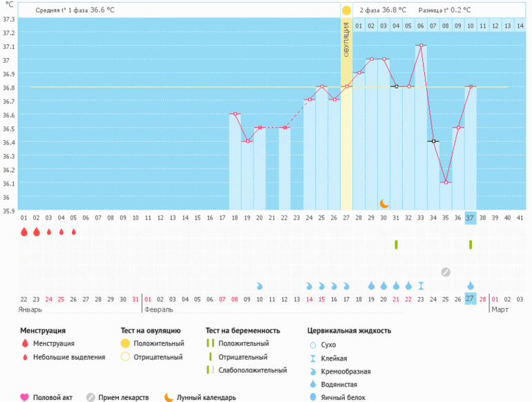Select the sticky cervical fluid icon on February 23
This screenshot has height=402, width=532.
[421, 285]
